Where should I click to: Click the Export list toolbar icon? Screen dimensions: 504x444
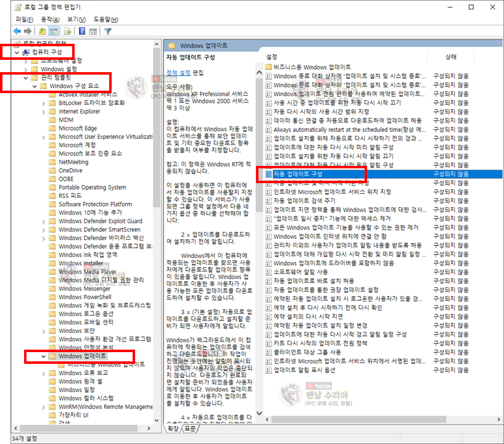[x=67, y=31]
